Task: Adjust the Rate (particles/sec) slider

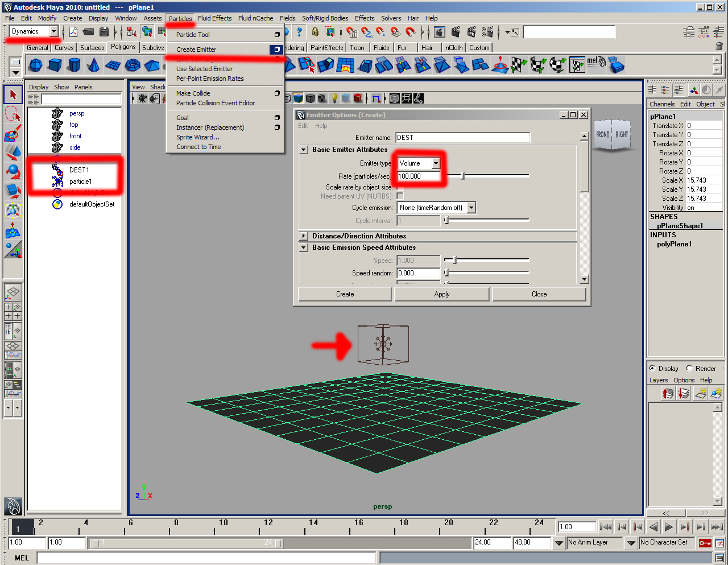Action: coord(462,176)
